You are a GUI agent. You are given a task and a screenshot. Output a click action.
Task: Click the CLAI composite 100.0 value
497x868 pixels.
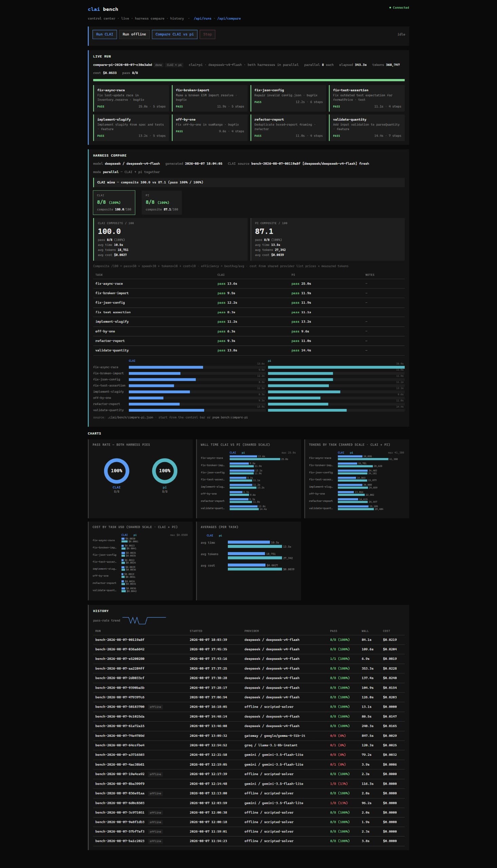point(109,232)
